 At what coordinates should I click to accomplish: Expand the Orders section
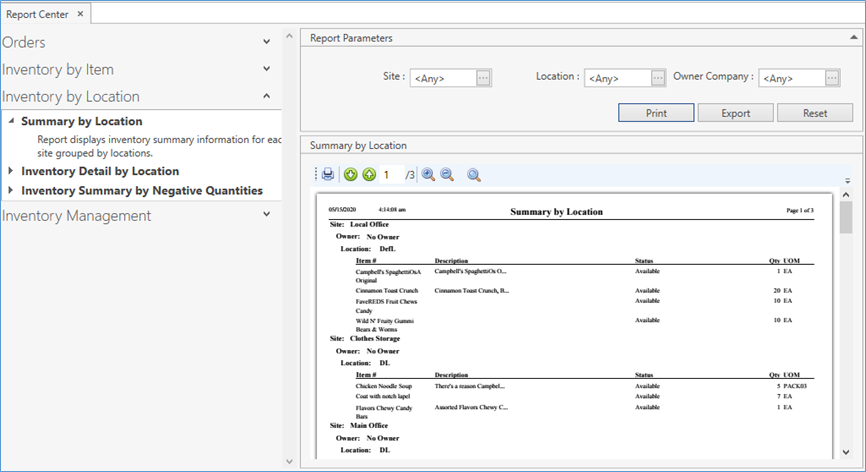(x=266, y=42)
